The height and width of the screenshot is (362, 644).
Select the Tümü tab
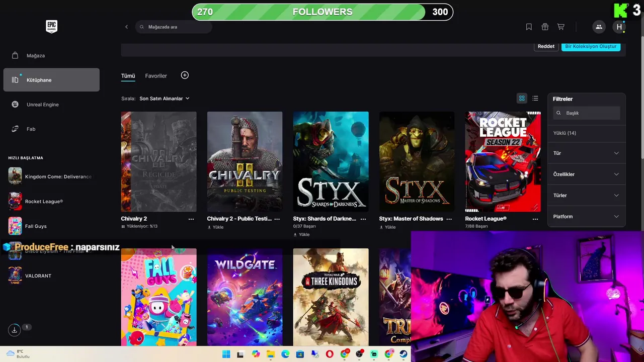pyautogui.click(x=128, y=76)
